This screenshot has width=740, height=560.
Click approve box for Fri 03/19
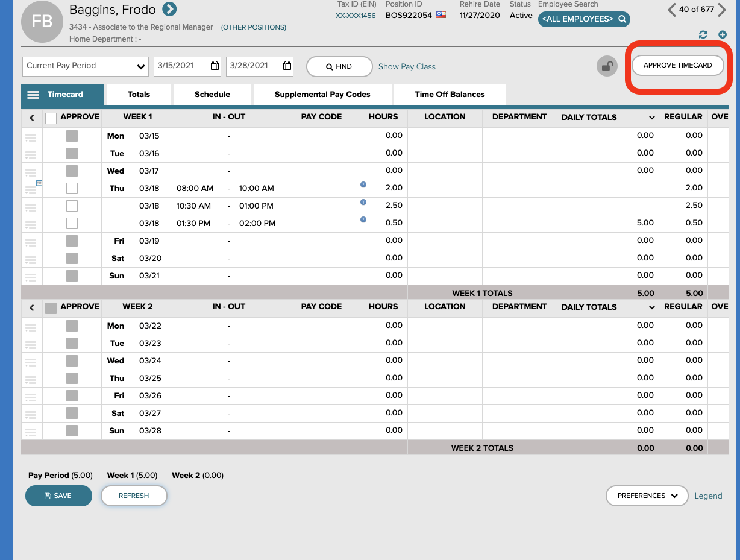pyautogui.click(x=72, y=241)
